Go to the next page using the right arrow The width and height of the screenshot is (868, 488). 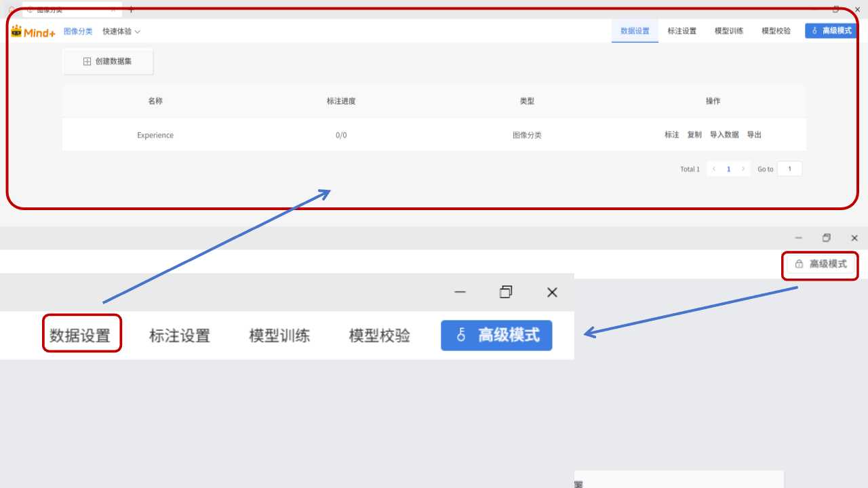tap(743, 169)
